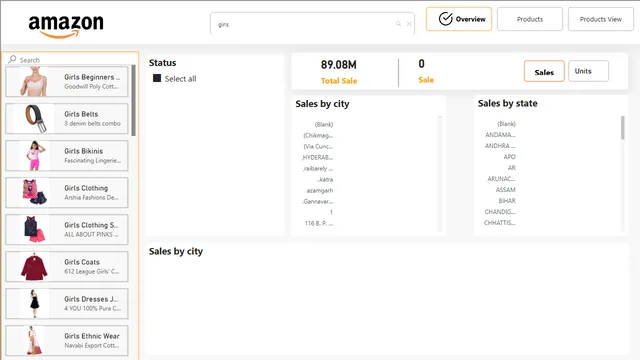Click the BIHAR state row
This screenshot has width=640, height=360.
point(507,201)
